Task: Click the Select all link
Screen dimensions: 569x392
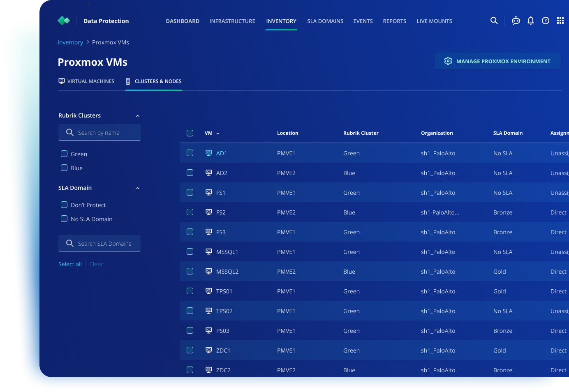Action: click(70, 264)
